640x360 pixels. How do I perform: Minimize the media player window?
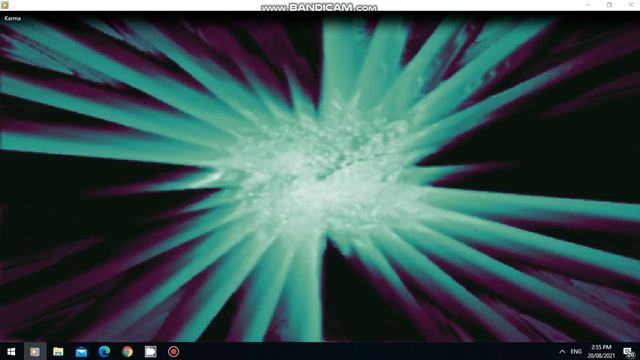[x=588, y=5]
